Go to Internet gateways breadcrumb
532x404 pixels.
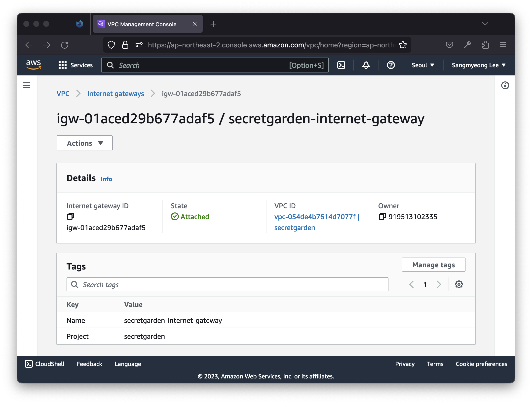tap(116, 94)
